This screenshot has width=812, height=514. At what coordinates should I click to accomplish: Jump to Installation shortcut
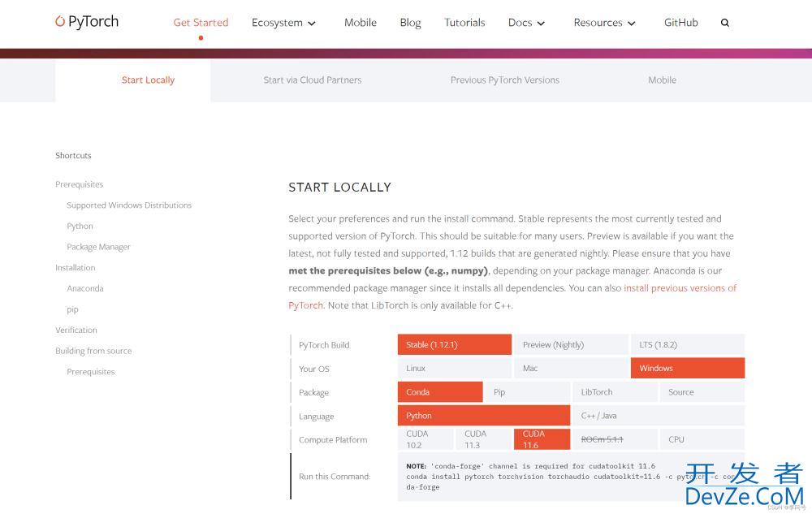75,268
